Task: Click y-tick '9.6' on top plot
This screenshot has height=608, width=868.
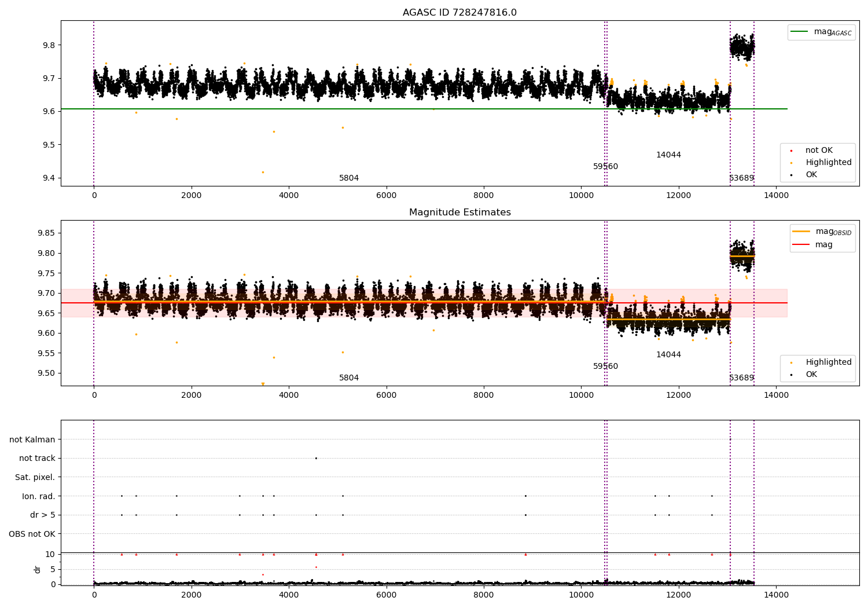Action: pos(49,112)
